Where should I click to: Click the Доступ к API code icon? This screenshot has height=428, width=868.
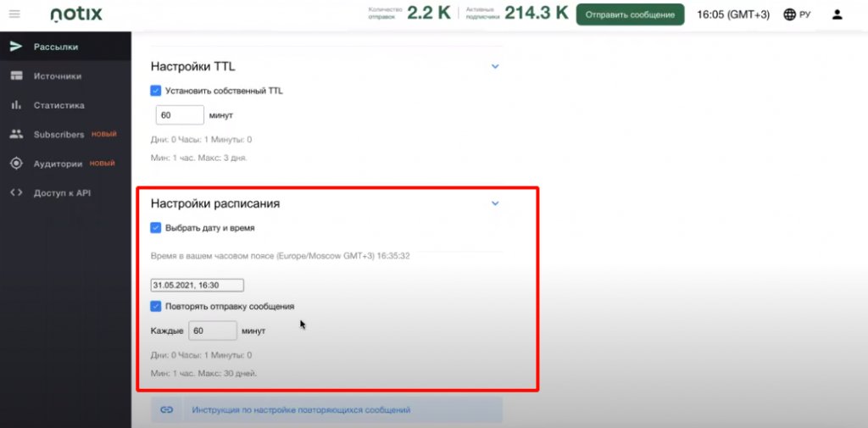click(15, 193)
